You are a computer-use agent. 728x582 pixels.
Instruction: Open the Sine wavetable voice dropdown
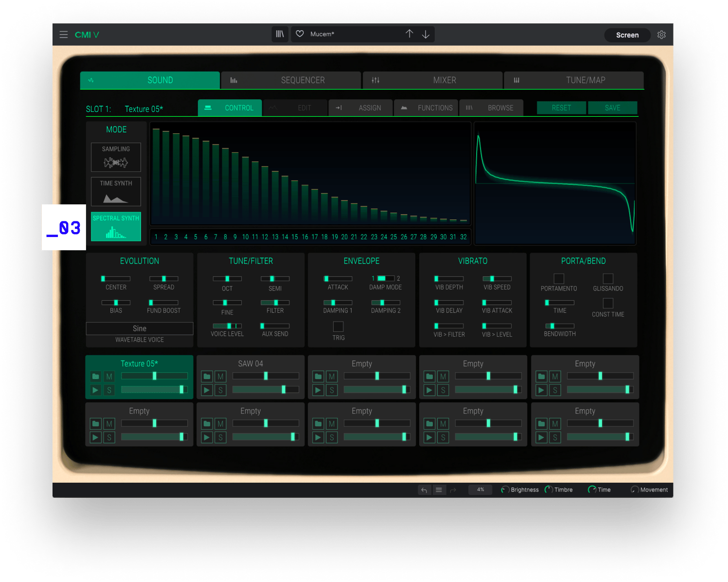140,328
